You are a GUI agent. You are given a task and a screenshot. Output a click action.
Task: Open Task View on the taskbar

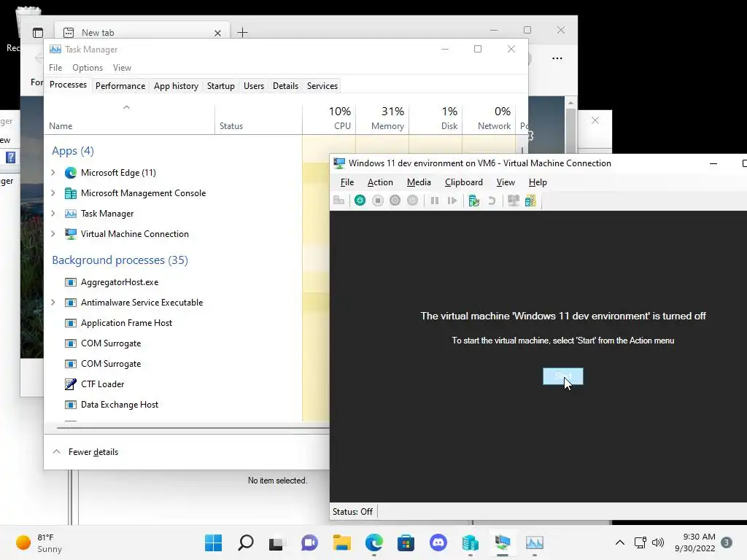(x=276, y=543)
